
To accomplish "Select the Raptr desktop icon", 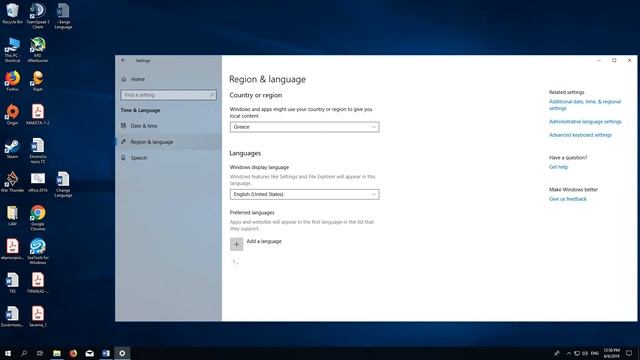I will (x=38, y=81).
